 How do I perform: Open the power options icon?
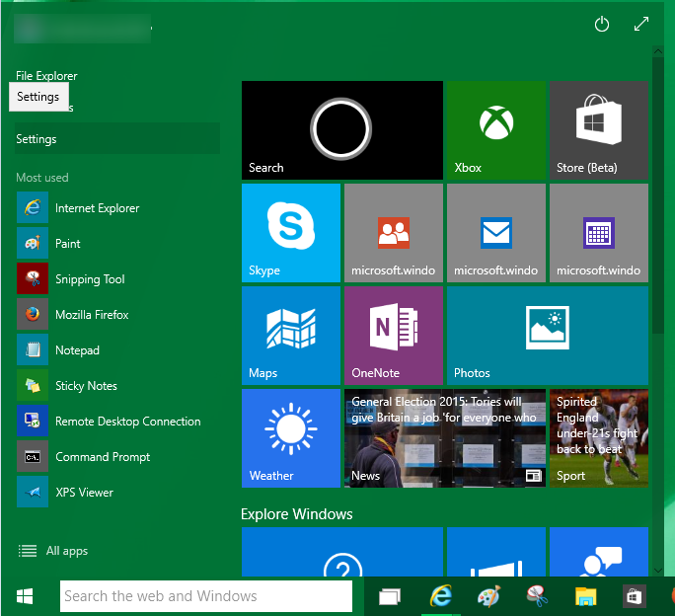coord(601,24)
